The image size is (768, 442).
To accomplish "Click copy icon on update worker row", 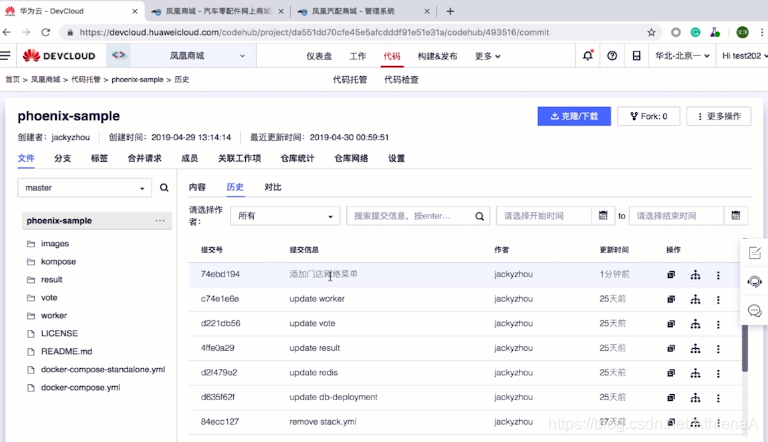I will click(x=671, y=299).
